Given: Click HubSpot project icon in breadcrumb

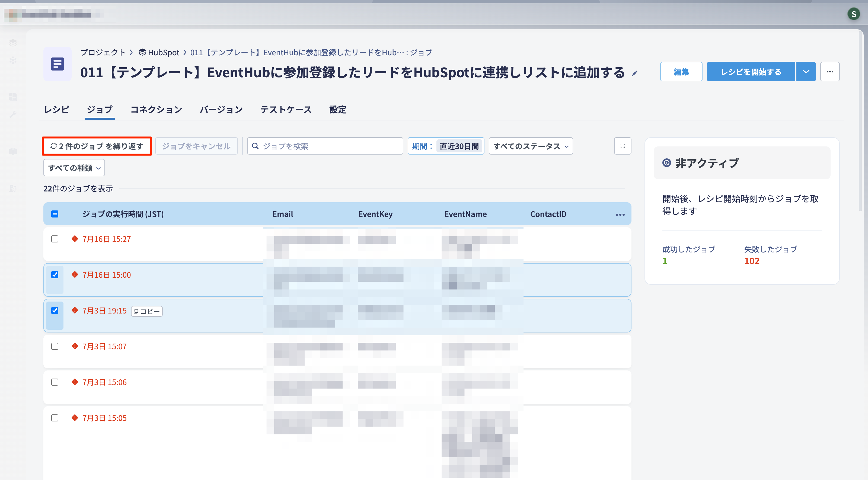Looking at the screenshot, I should [142, 52].
